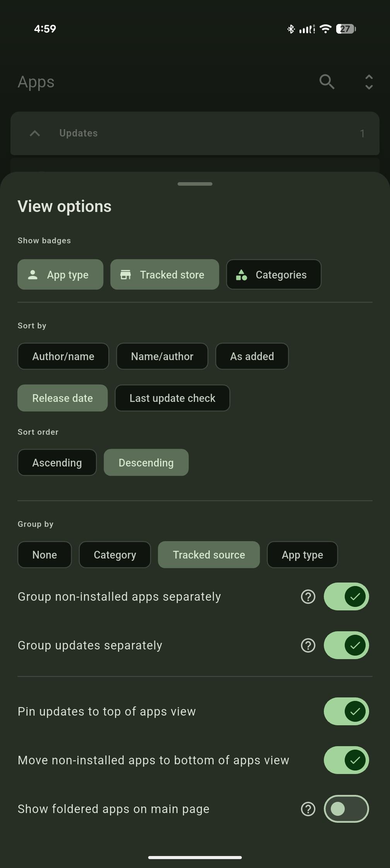The image size is (390, 868).
Task: Enable the Categories badge chip
Action: (274, 275)
